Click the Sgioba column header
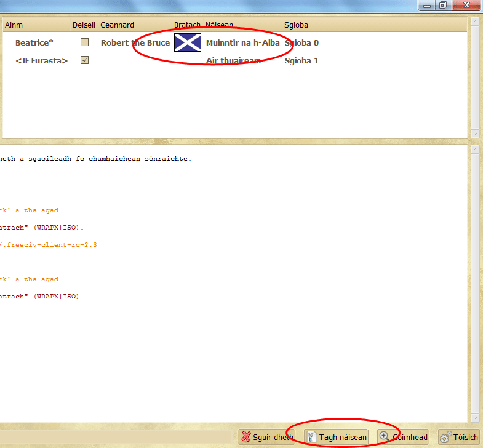Viewport: 483px width, 448px height. coord(296,25)
